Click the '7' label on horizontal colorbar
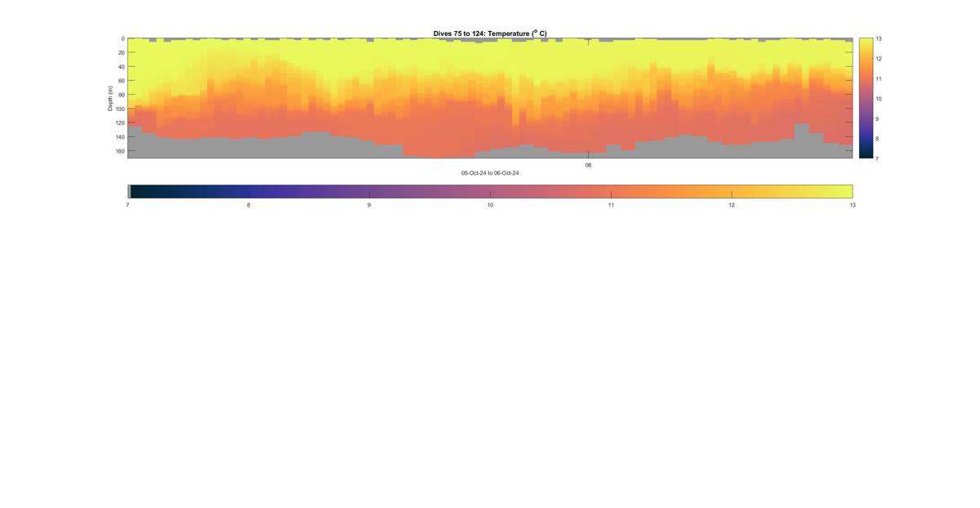This screenshot has width=980, height=508. click(128, 206)
